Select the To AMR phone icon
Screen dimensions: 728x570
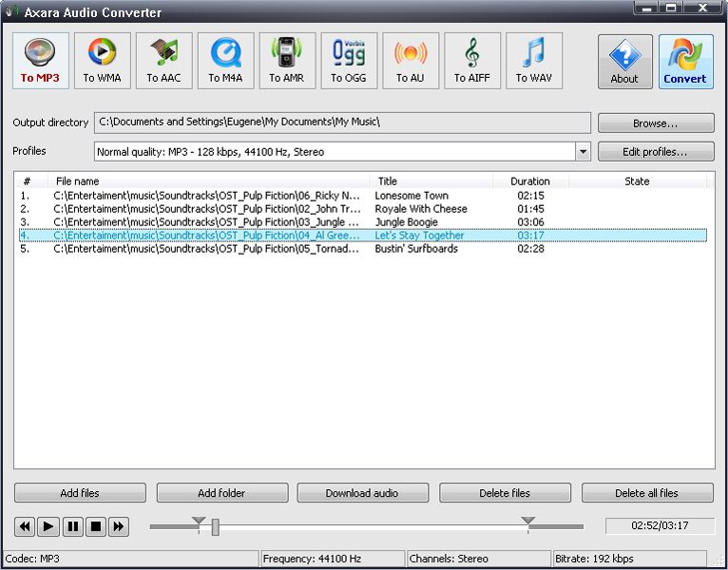[287, 61]
